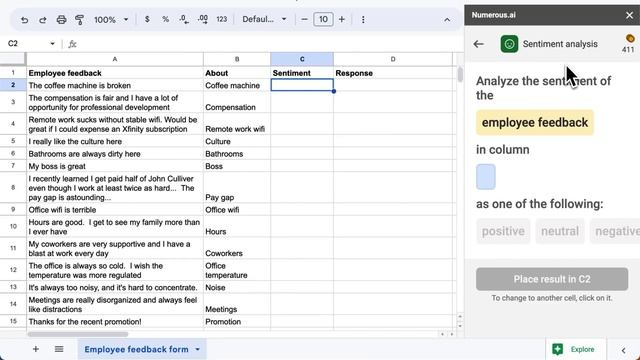This screenshot has width=640, height=360.
Task: Decrease decimal places icon
Action: tap(184, 19)
